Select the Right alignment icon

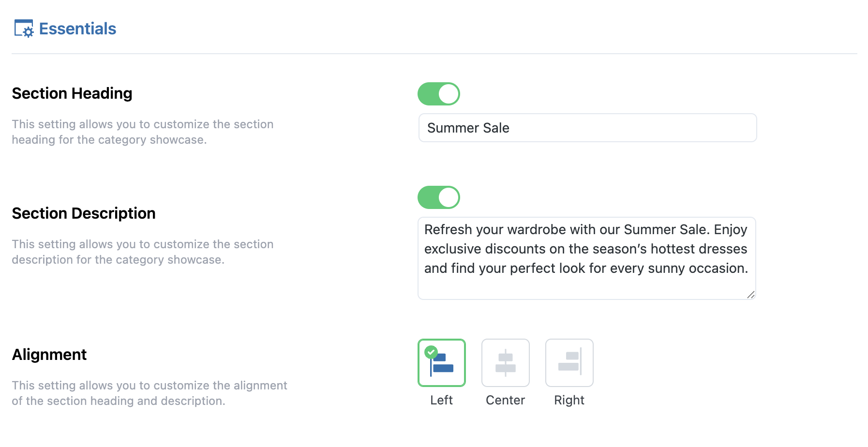click(569, 363)
